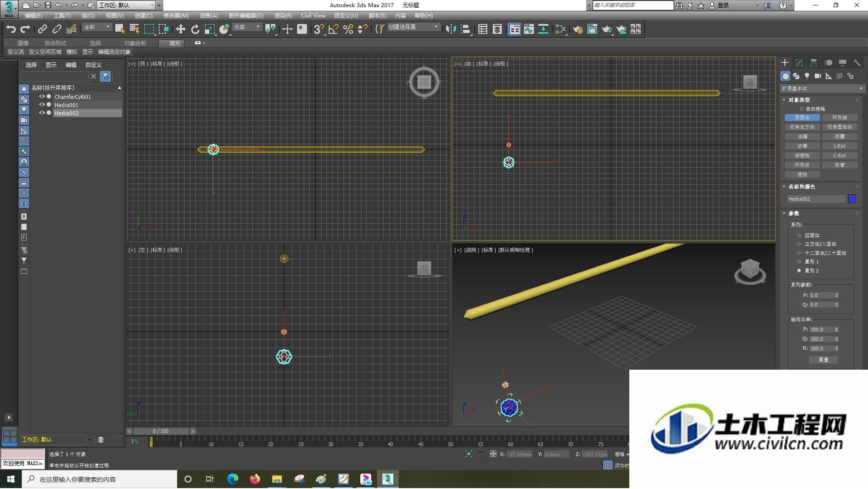Click the 异面体 object type button
This screenshot has height=489, width=868.
click(x=802, y=118)
